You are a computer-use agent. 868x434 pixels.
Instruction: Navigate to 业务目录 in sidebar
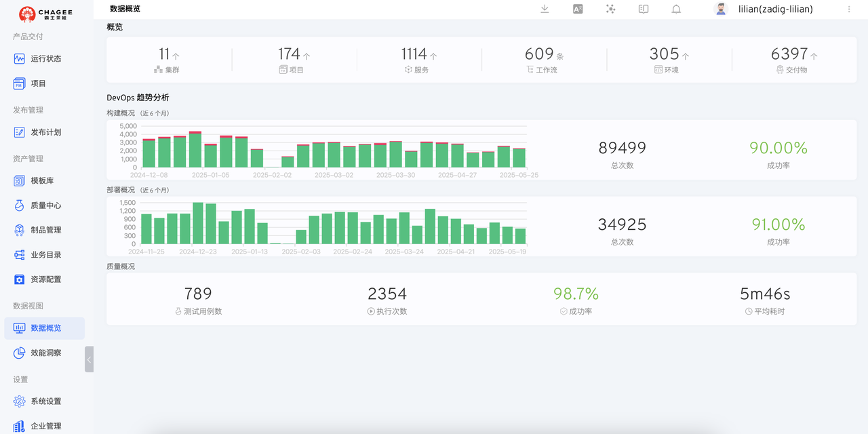(45, 255)
